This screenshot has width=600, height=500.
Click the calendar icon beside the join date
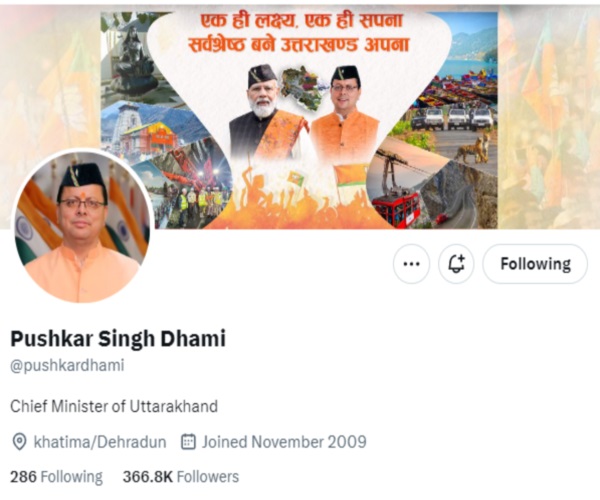point(188,441)
